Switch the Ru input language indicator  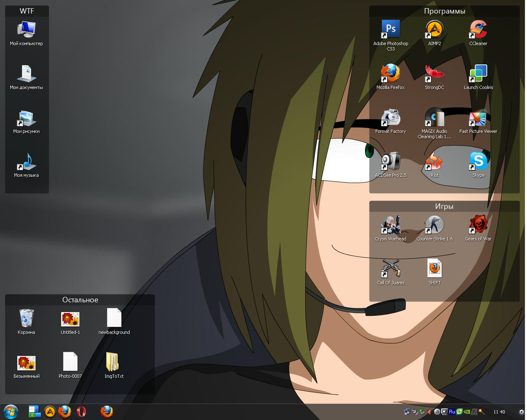(x=452, y=411)
